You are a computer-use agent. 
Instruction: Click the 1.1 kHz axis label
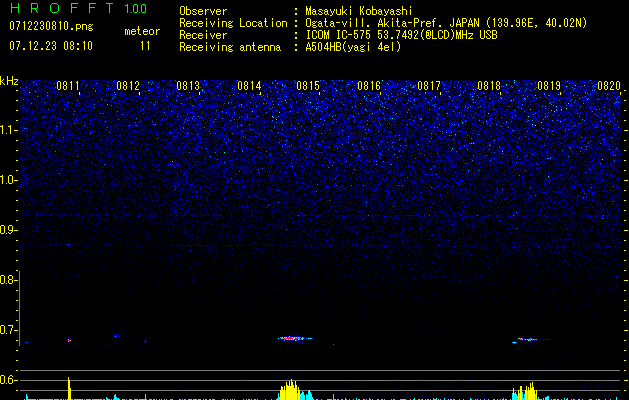coord(8,130)
